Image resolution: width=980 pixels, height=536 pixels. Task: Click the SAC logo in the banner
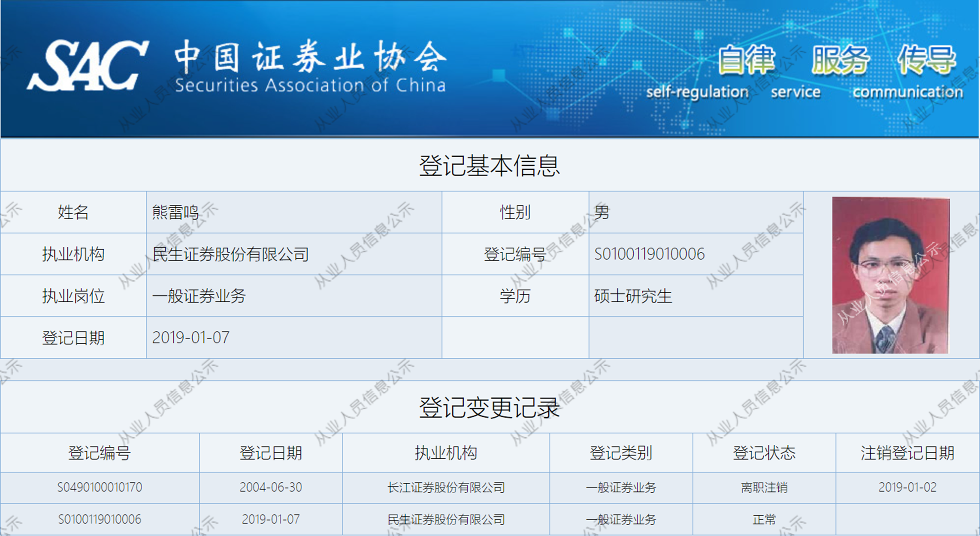pos(88,65)
